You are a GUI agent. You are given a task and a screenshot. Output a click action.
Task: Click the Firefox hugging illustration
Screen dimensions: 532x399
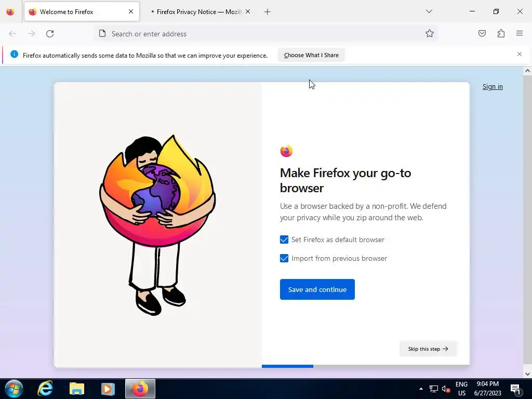pos(157,224)
